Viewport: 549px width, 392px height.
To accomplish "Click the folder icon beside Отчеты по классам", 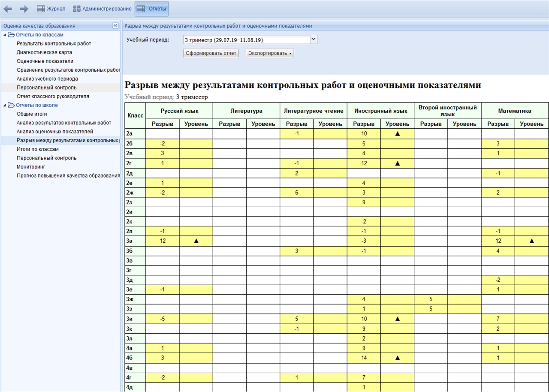I will pyautogui.click(x=11, y=35).
